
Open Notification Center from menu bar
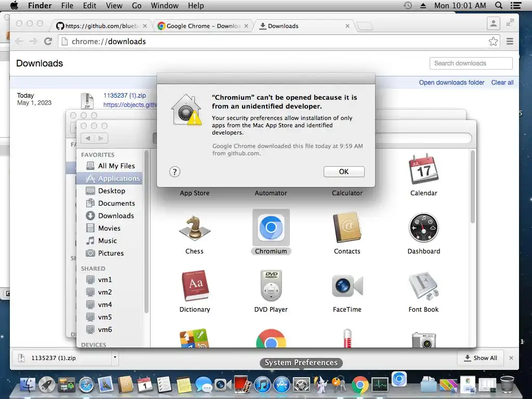click(516, 5)
